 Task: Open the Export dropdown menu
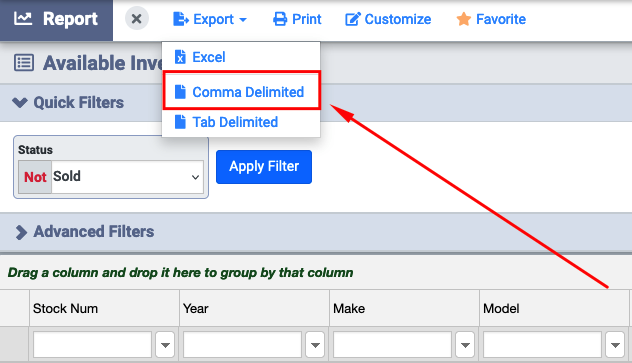tap(210, 19)
